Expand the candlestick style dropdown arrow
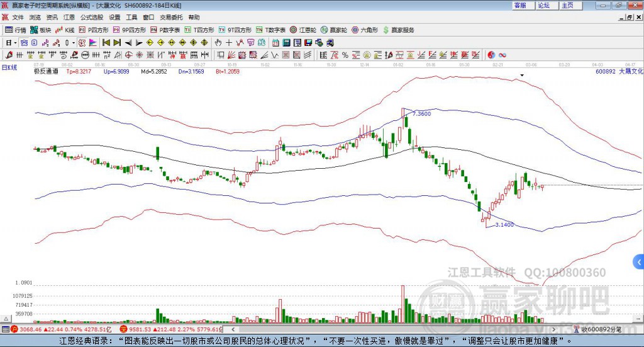The width and height of the screenshot is (644, 347). 74,42
